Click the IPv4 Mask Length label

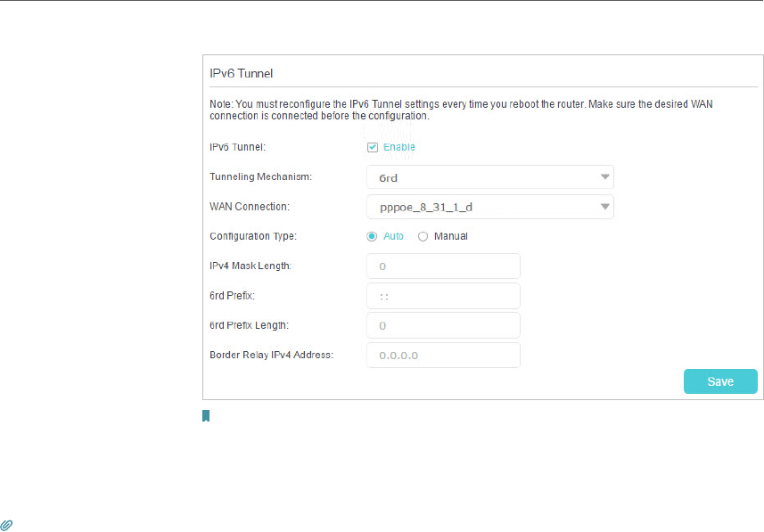coord(251,266)
